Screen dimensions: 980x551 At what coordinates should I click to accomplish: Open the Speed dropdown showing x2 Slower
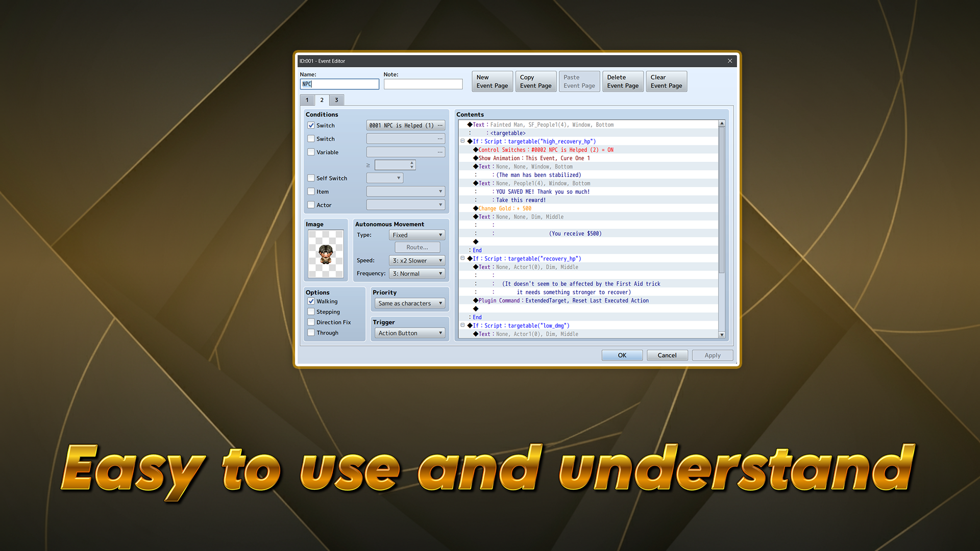[x=417, y=261]
